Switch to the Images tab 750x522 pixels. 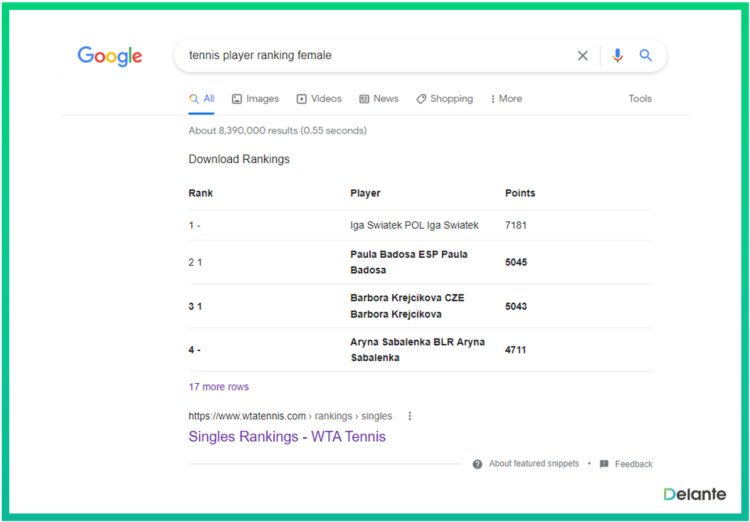tap(255, 99)
